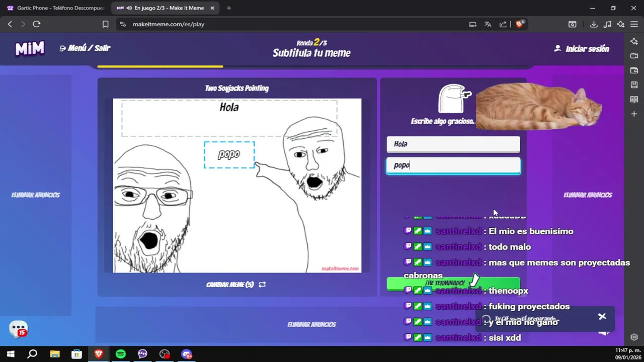Open OBS Studio from the taskbar
Viewport: 644px width, 362px height.
coord(165,354)
